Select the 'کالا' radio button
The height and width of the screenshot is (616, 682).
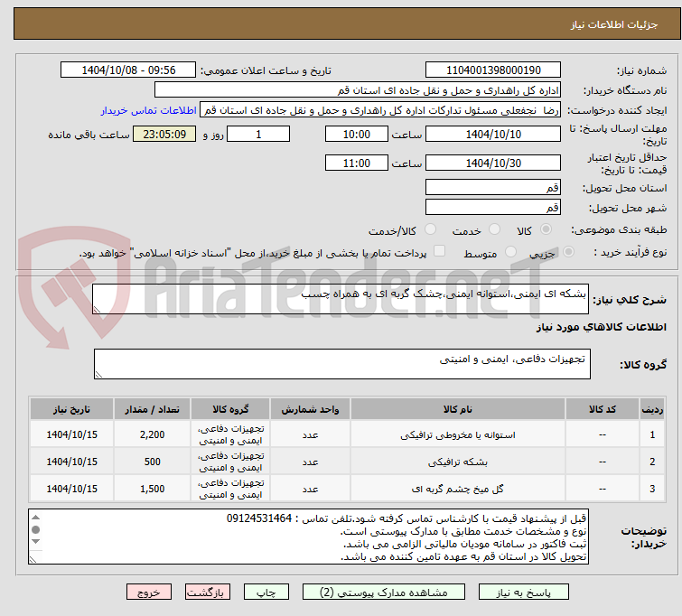[546, 229]
